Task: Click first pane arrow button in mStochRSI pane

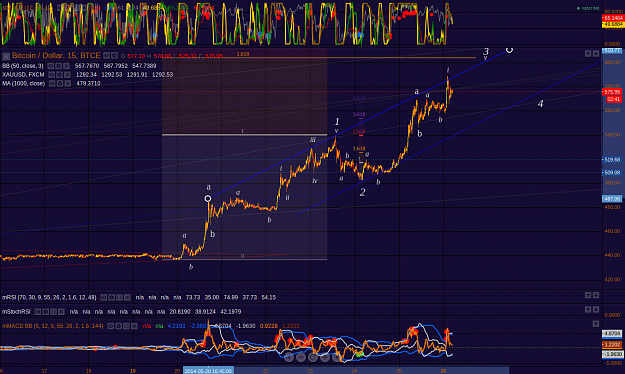Action: pyautogui.click(x=588, y=309)
